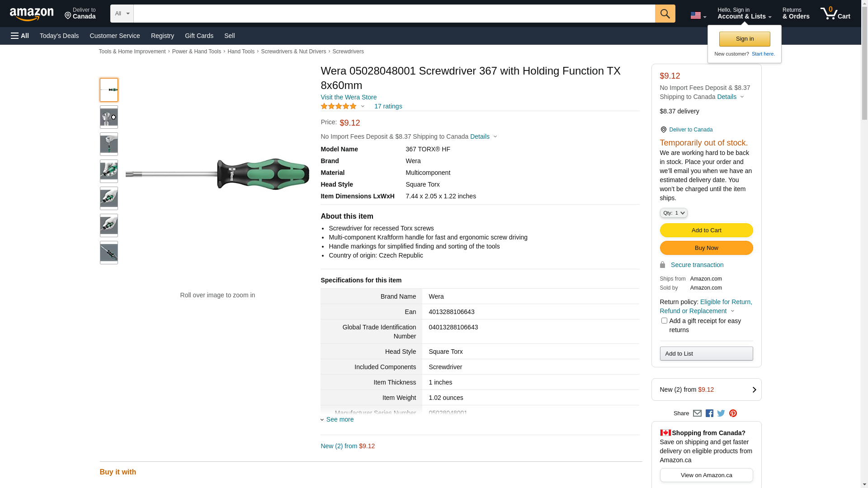
Task: Click the Amazon logo
Action: click(x=32, y=14)
